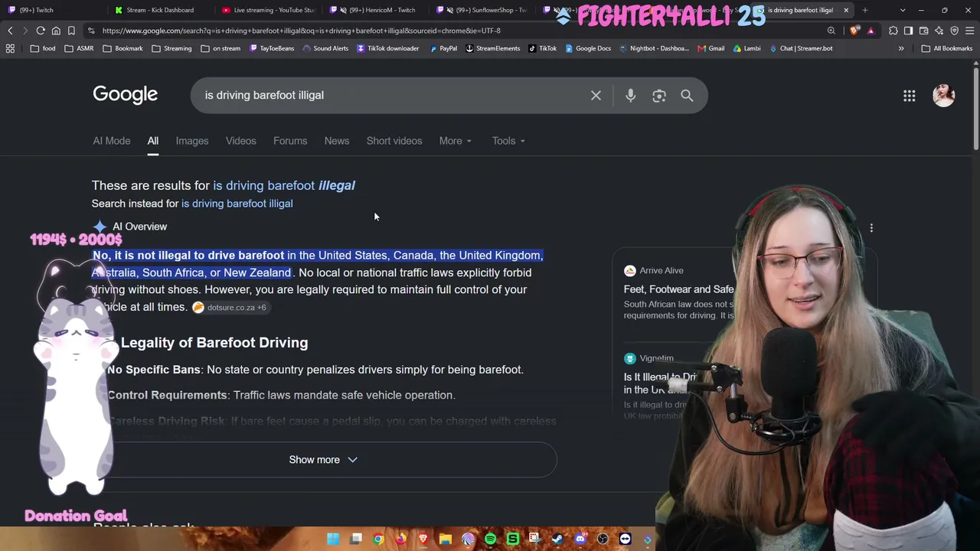Open Google Lens image search
Image resolution: width=980 pixels, height=551 pixels.
tap(659, 96)
